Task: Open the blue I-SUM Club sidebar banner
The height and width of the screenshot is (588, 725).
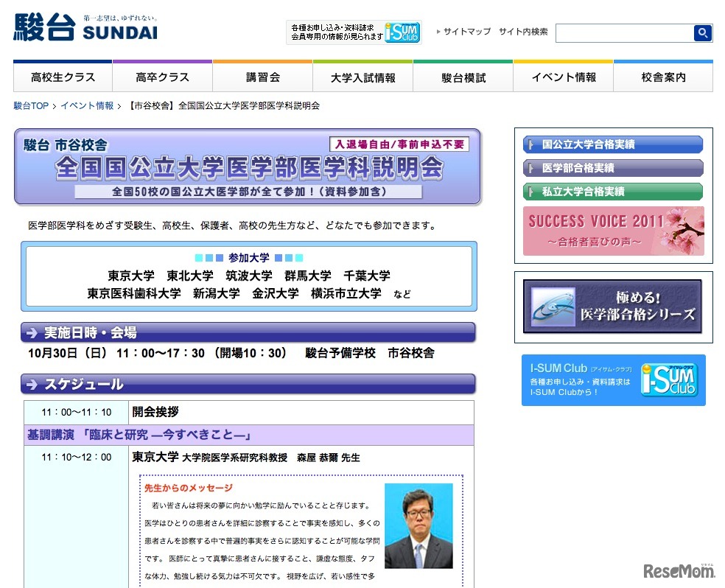Action: click(x=613, y=380)
